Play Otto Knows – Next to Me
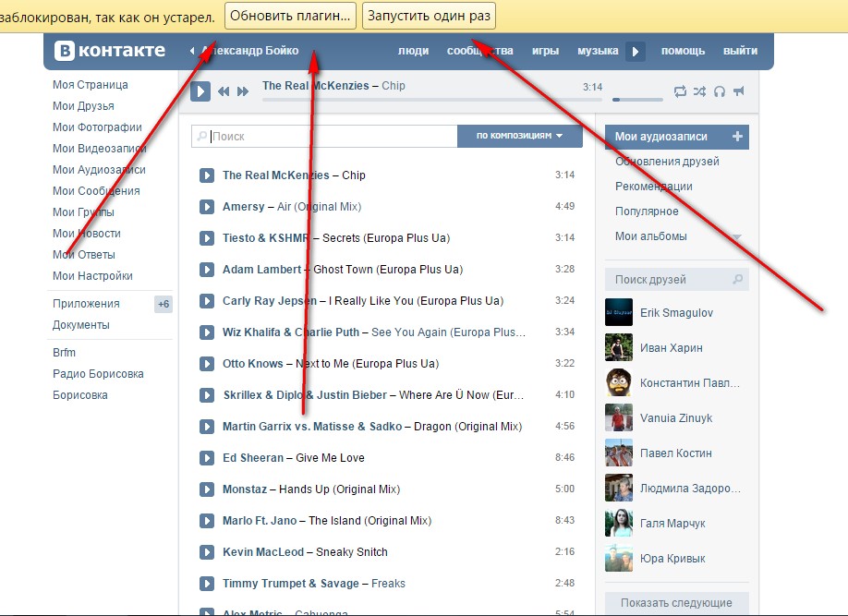848x616 pixels. [207, 364]
